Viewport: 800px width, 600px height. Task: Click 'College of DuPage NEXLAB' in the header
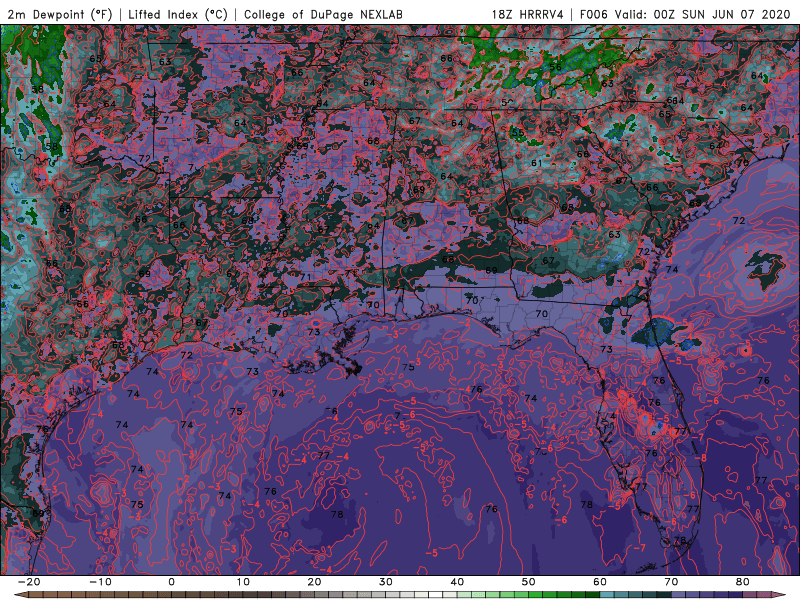click(323, 14)
